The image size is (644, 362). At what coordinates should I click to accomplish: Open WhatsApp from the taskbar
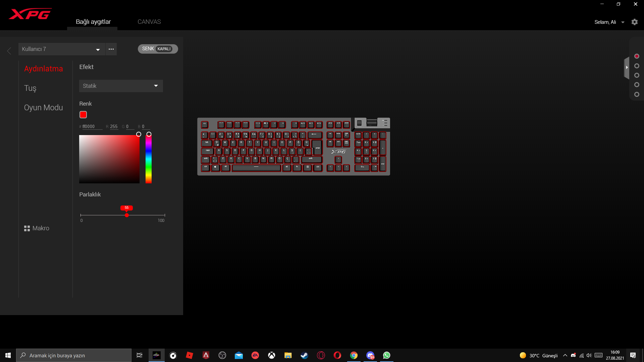coord(386,355)
